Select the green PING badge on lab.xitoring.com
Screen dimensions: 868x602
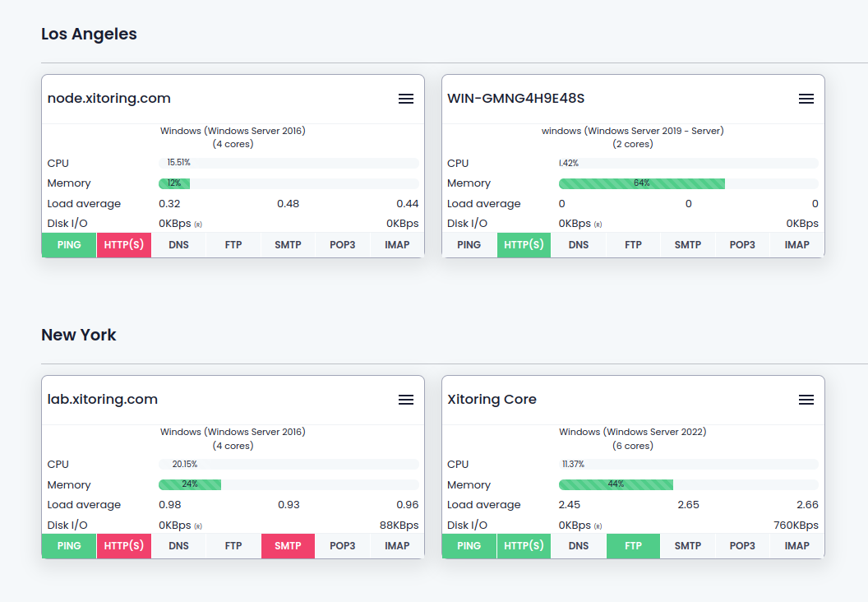[x=69, y=545]
